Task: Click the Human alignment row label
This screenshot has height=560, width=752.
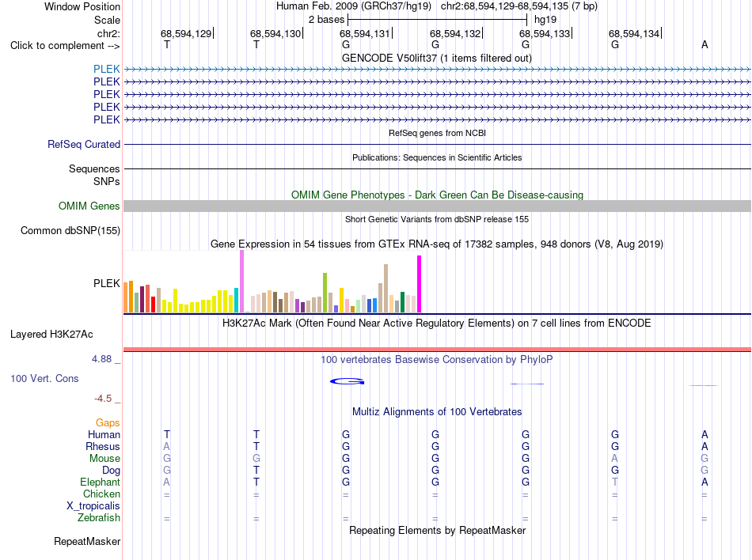Action: [104, 434]
